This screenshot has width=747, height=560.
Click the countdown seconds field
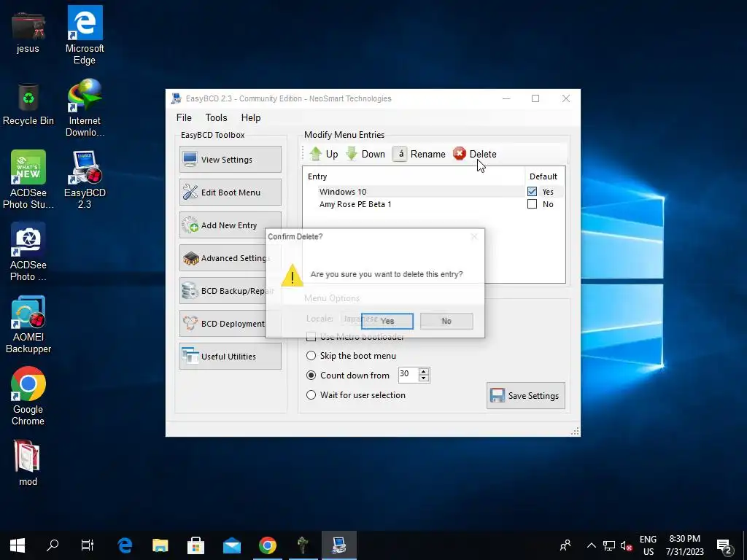pos(408,374)
